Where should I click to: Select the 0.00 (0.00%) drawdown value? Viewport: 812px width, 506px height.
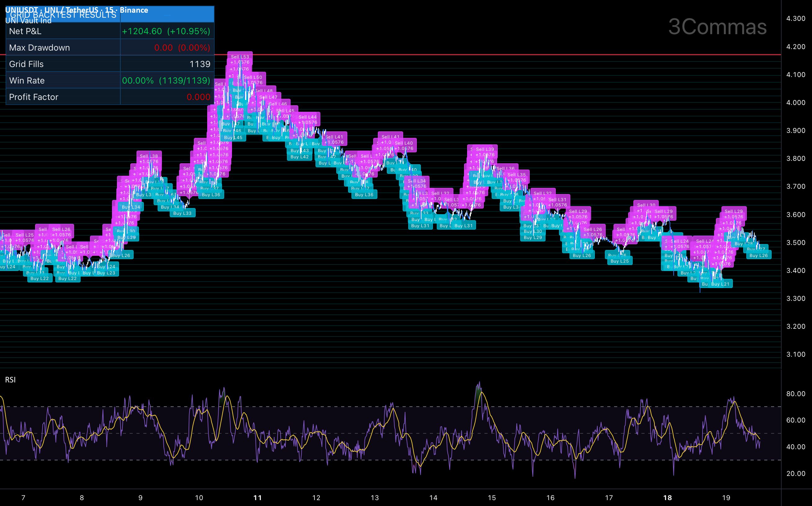point(182,47)
